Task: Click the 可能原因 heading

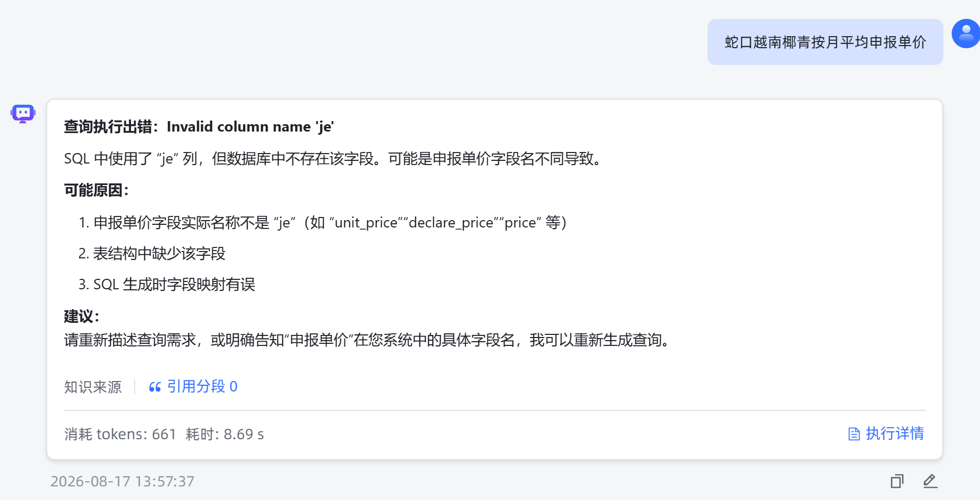Action: [96, 190]
